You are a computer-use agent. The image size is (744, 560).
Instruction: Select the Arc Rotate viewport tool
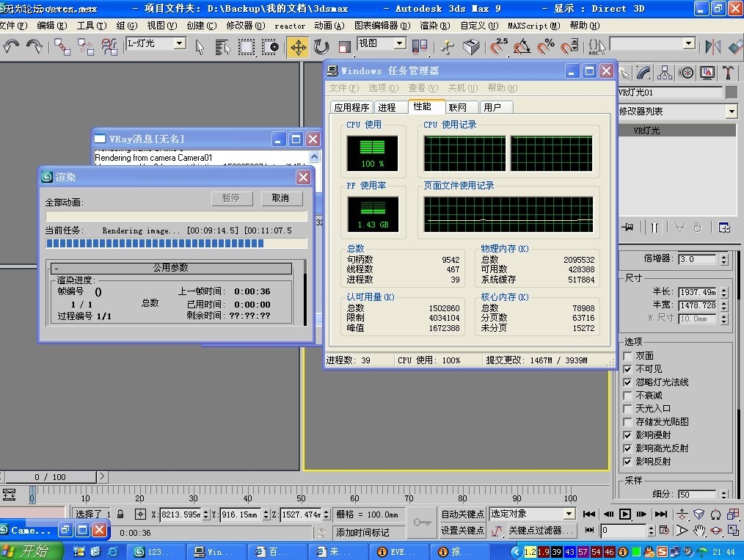pos(716,530)
